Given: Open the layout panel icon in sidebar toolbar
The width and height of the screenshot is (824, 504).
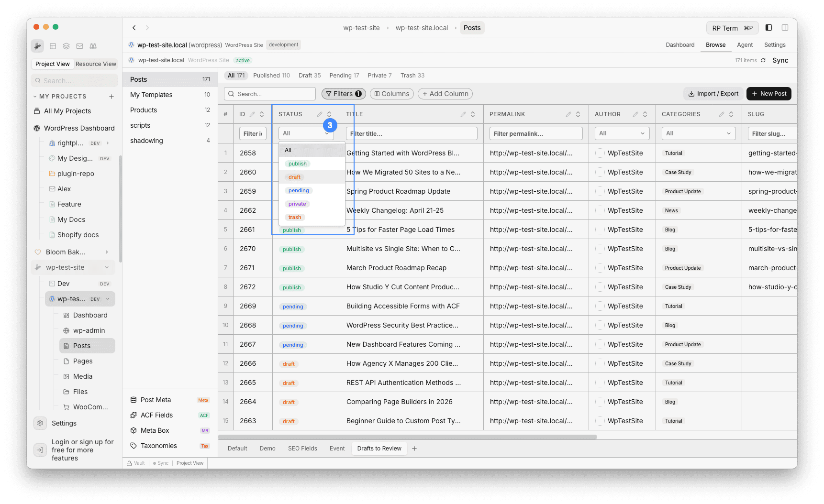Looking at the screenshot, I should (x=53, y=46).
